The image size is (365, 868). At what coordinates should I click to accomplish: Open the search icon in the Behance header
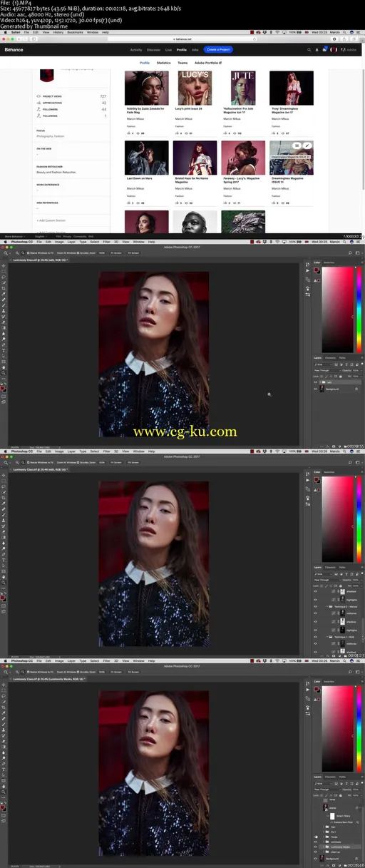point(309,50)
